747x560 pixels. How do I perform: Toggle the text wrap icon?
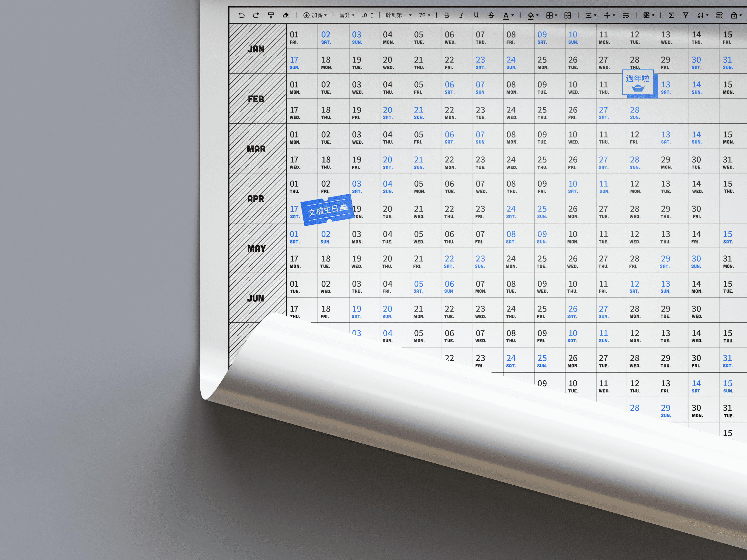[626, 15]
